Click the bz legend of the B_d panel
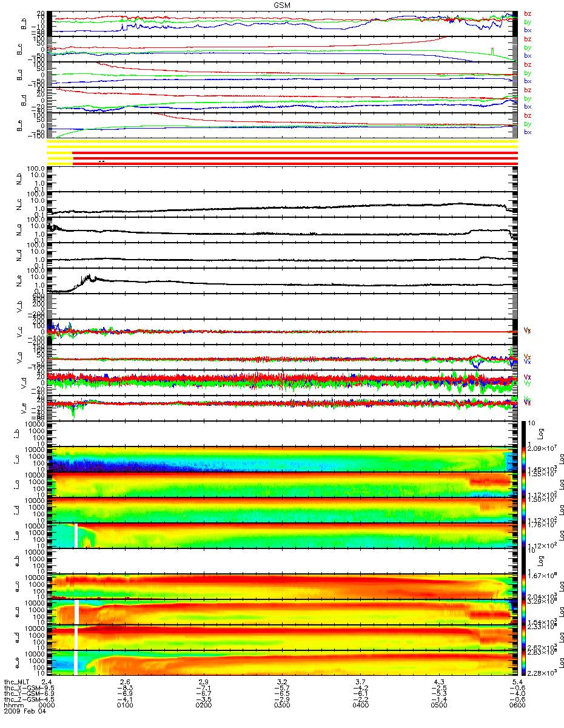This screenshot has height=728, width=564. (528, 90)
